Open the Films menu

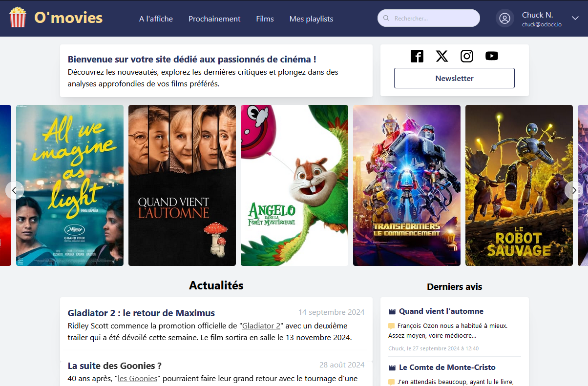(x=265, y=19)
